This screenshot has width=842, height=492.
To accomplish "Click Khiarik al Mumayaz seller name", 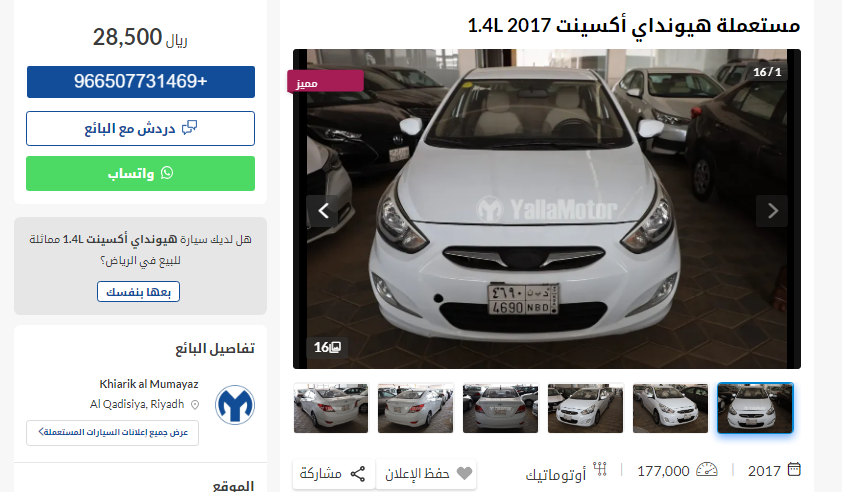I will click(149, 384).
